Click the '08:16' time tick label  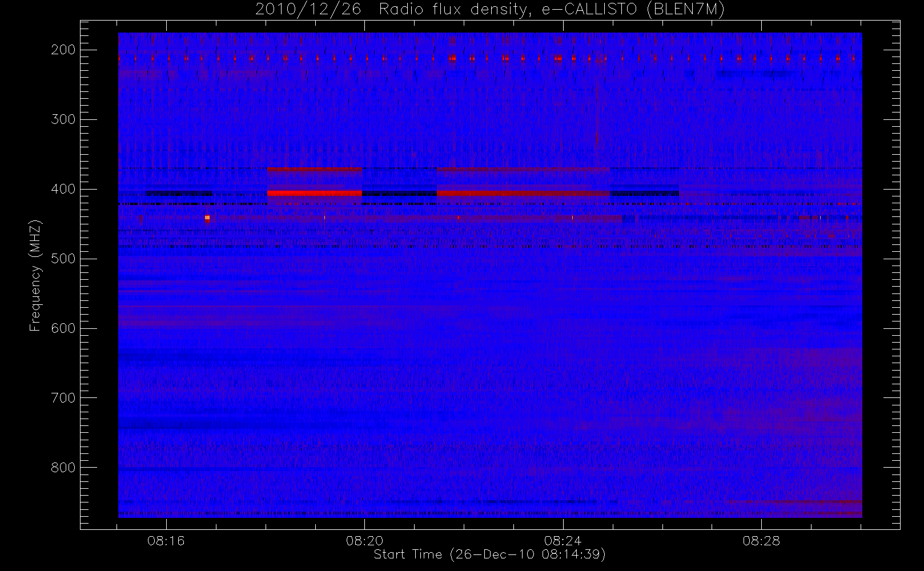pos(166,541)
